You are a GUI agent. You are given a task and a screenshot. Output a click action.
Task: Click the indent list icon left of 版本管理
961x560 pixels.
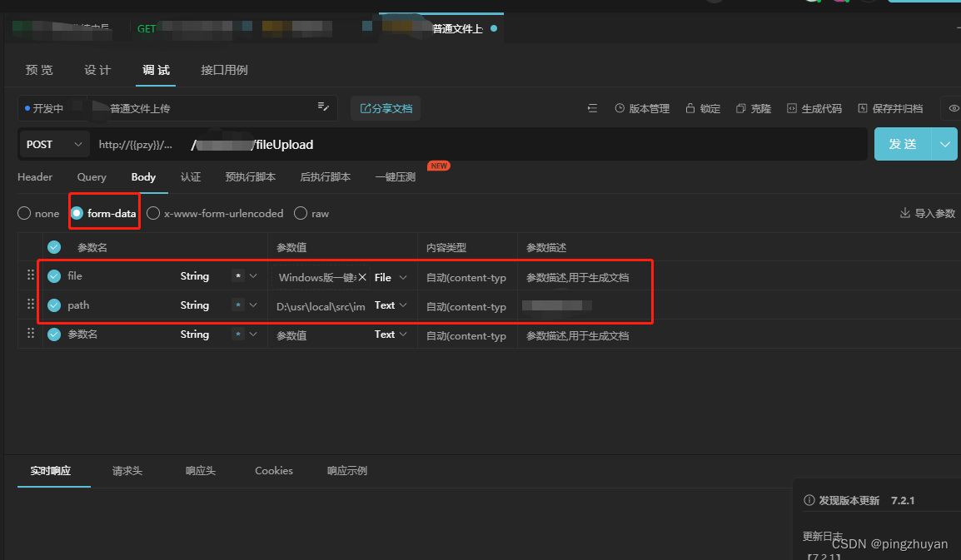[x=592, y=108]
